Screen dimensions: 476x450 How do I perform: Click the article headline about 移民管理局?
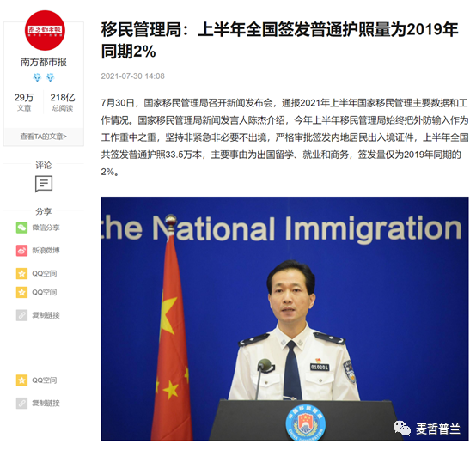coord(279,40)
